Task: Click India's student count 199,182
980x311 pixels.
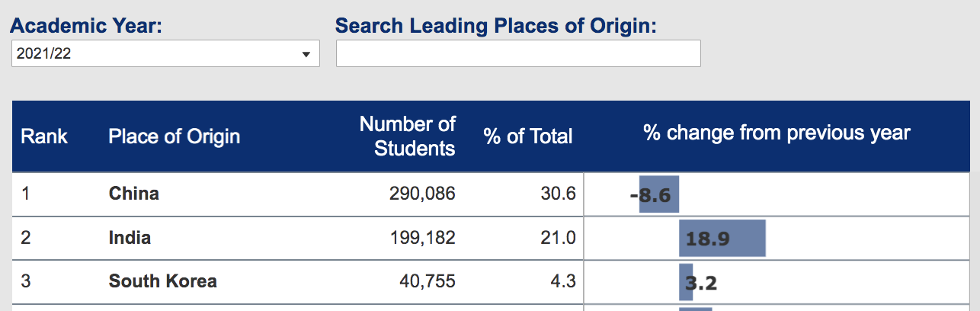Action: pos(422,238)
